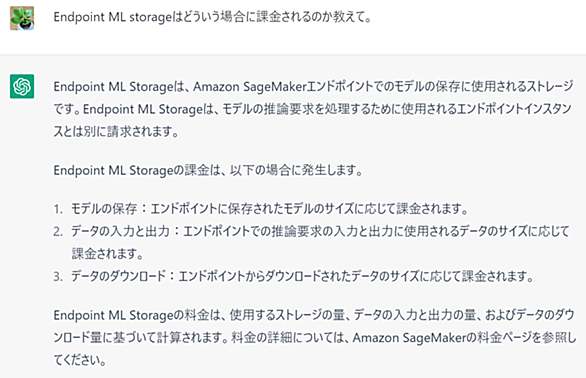This screenshot has width=586, height=378.
Task: Click the response's opening paragraph about SageMakerエンドポイント
Action: tap(313, 109)
